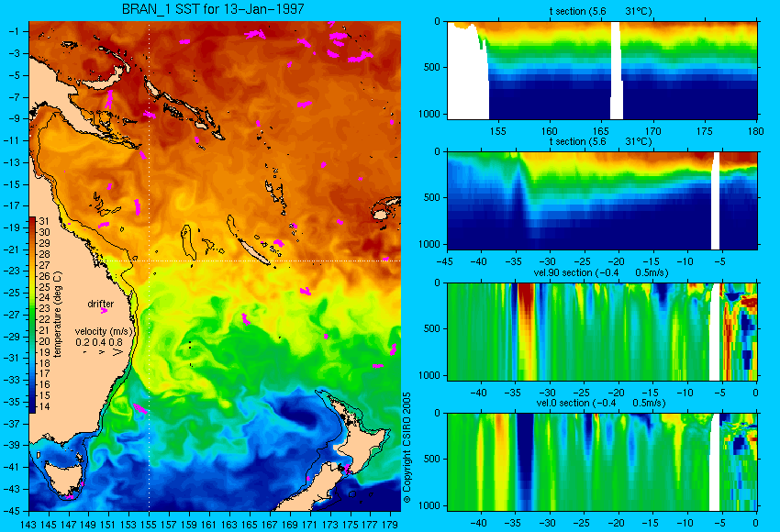Click the '500' depth tick of the vel.90 section

pos(432,328)
